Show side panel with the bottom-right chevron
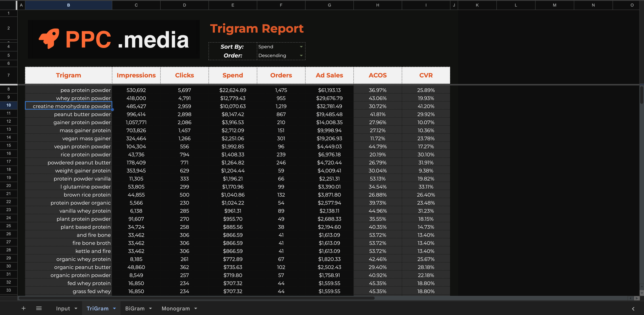Image resolution: width=644 pixels, height=315 pixels. 633,309
